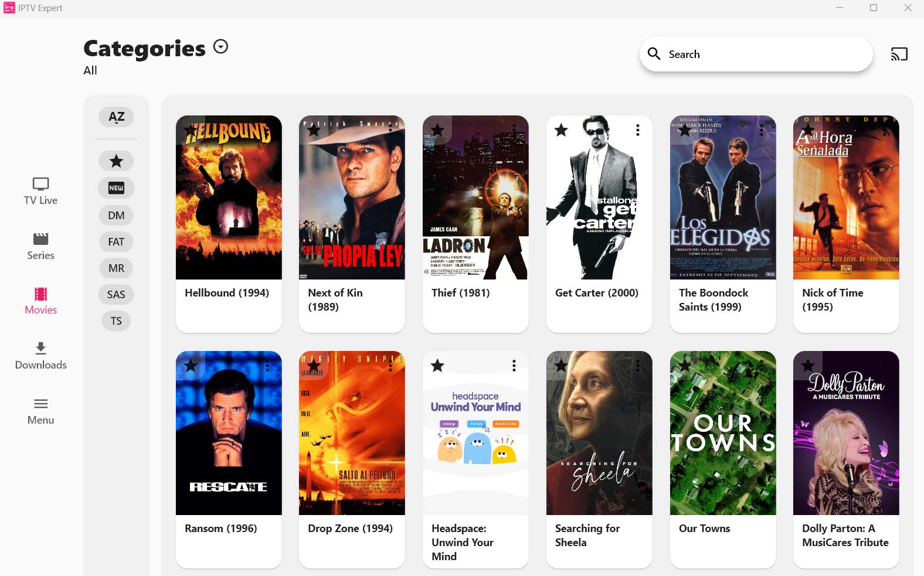Toggle favorite star on Searching for Sheela
Image resolution: width=924 pixels, height=576 pixels.
click(x=561, y=366)
